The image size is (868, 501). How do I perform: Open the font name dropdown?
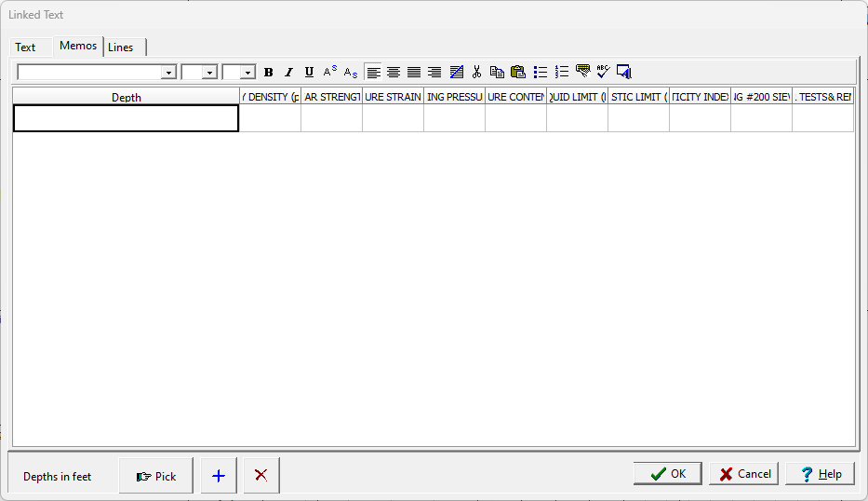pyautogui.click(x=168, y=73)
